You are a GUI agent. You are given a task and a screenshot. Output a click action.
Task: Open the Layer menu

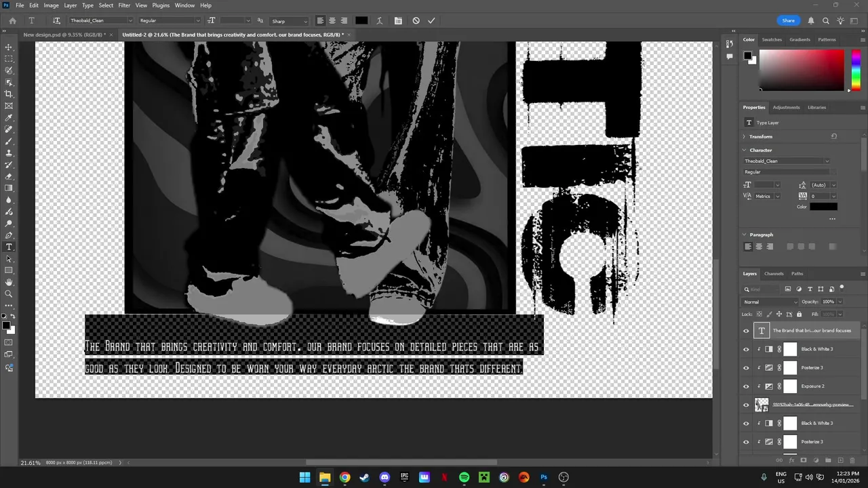coord(71,5)
